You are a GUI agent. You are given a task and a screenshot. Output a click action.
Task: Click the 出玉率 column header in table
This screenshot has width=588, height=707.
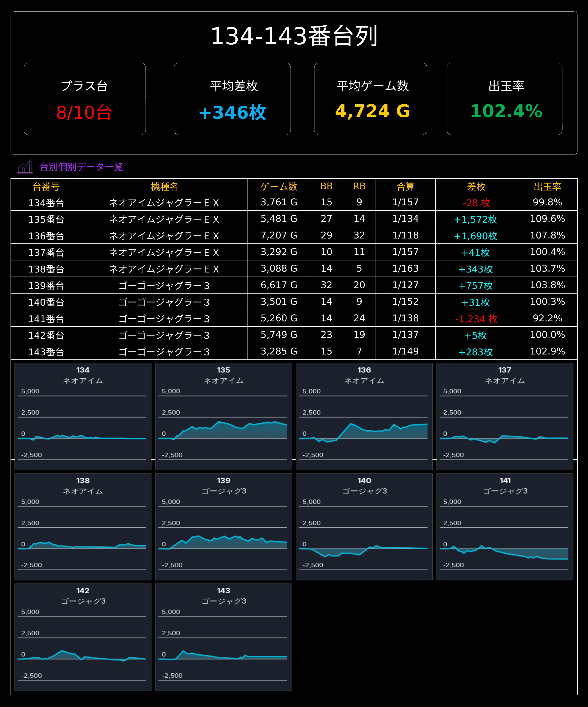pos(547,186)
